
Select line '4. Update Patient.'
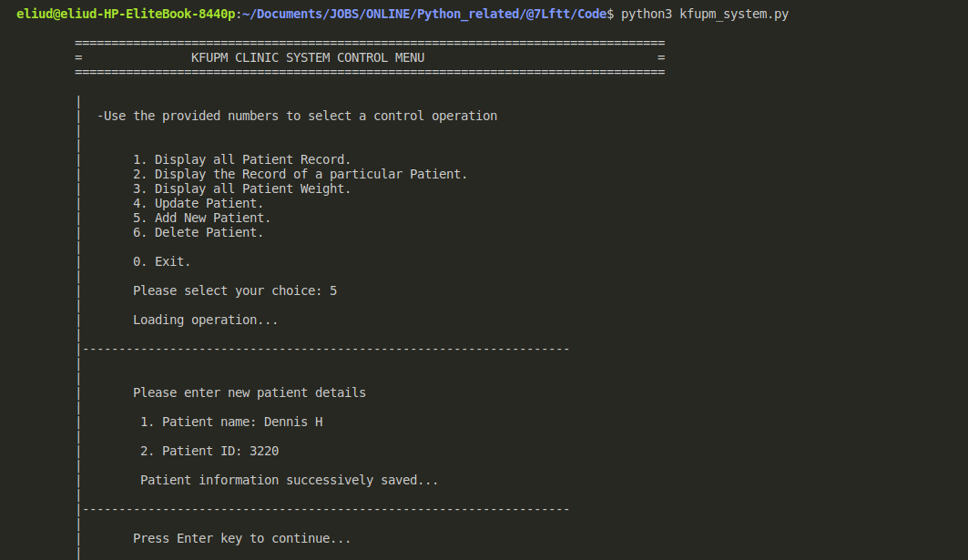(x=199, y=203)
